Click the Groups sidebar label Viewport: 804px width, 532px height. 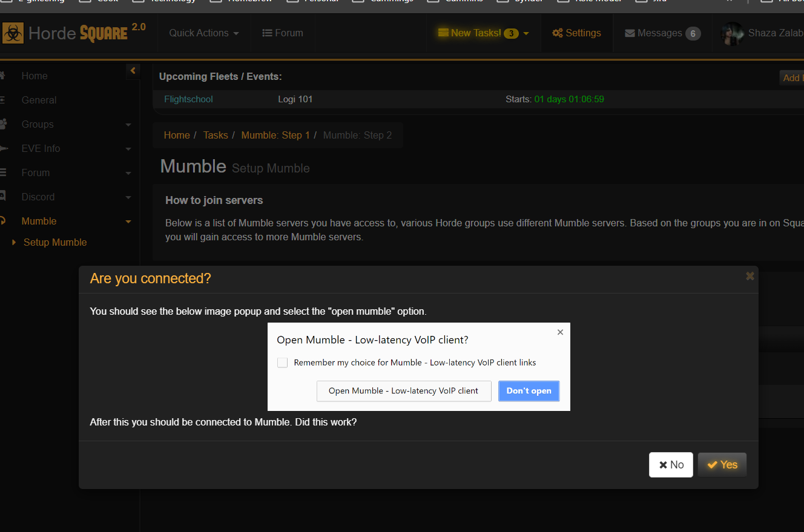coord(38,124)
